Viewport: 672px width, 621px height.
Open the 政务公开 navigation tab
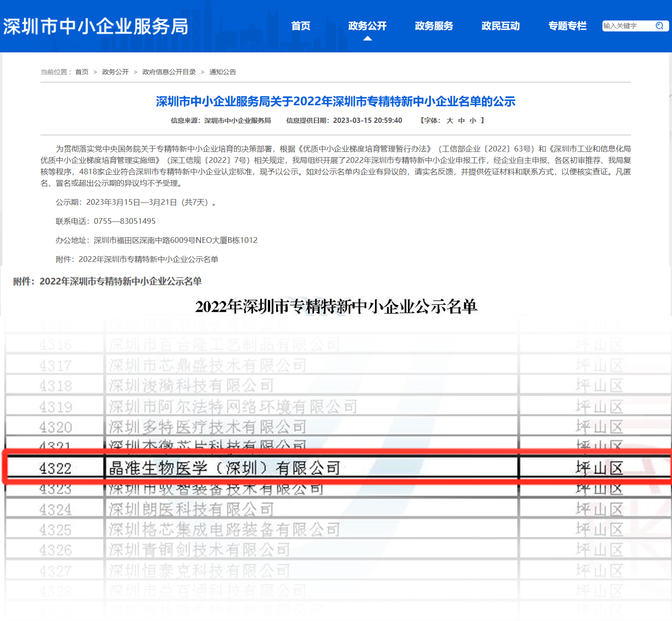tap(367, 26)
